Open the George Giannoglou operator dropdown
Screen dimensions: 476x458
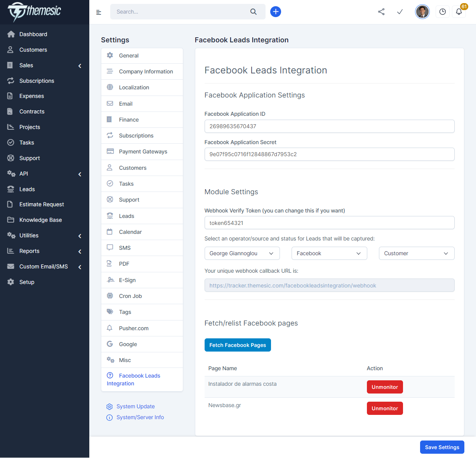point(242,253)
